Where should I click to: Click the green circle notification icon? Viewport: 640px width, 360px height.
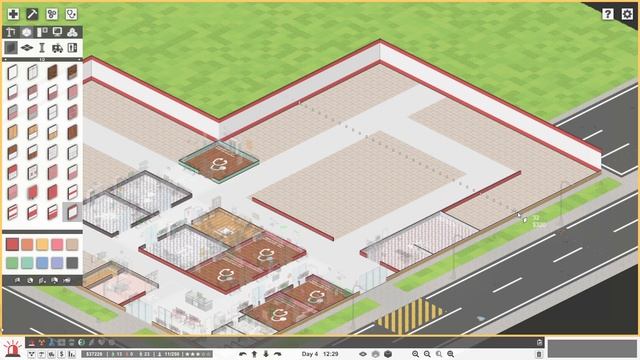tap(81, 342)
